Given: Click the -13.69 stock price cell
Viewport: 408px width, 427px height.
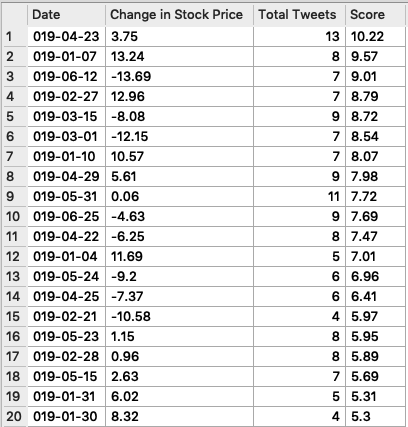Looking at the screenshot, I should pos(179,77).
